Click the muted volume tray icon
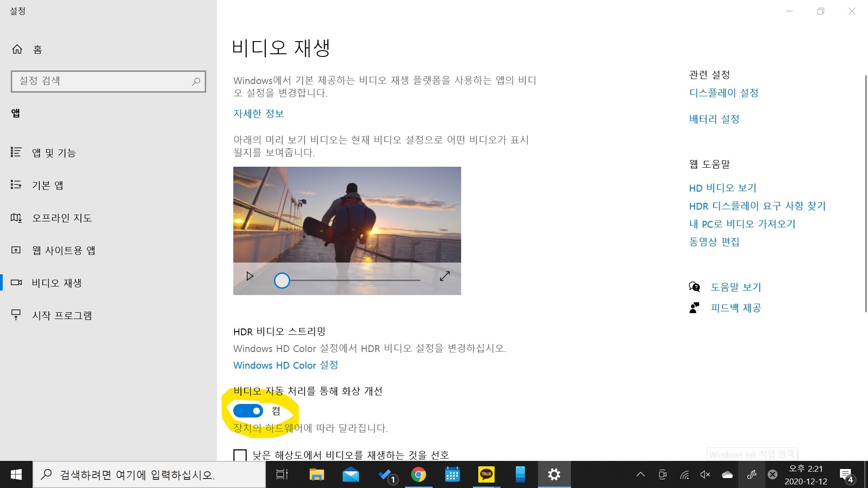Screen dimensions: 868x488 coord(705,474)
